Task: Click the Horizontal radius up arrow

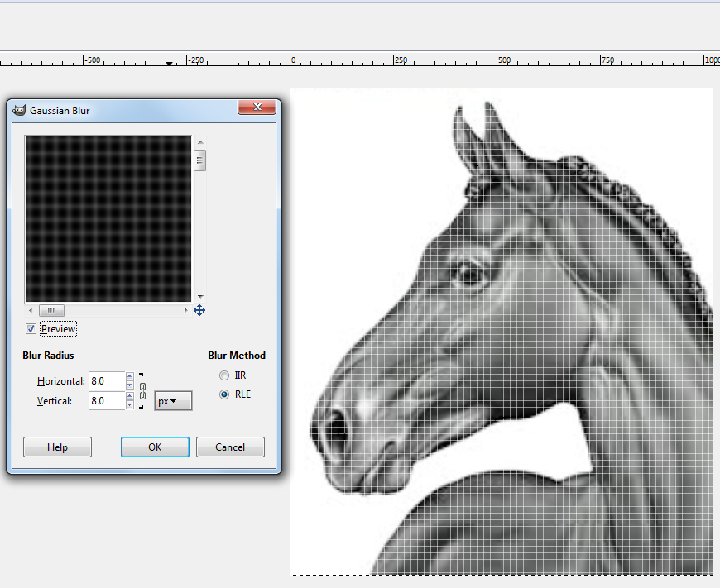Action: pyautogui.click(x=129, y=375)
